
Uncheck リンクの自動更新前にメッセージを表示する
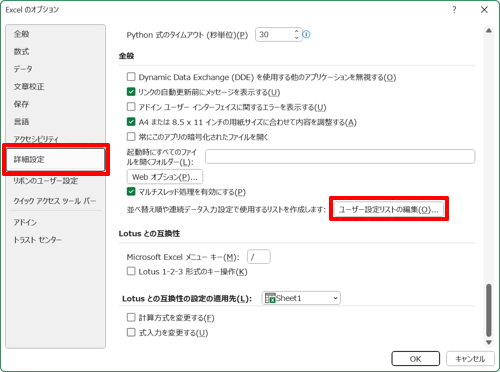click(131, 92)
